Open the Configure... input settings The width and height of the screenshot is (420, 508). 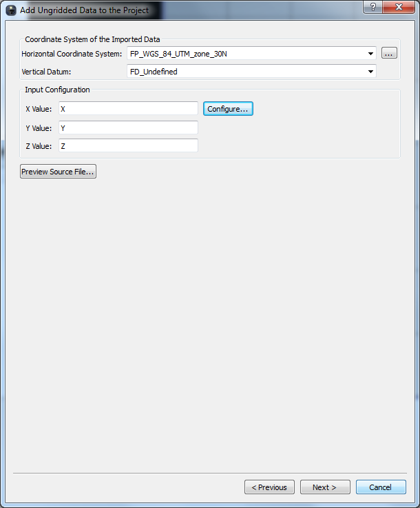click(x=228, y=108)
